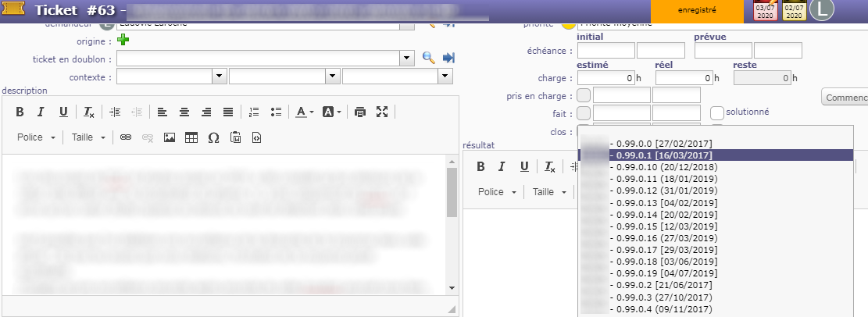Screen dimensions: 868x317
Task: Open Police font dropdown in résultat
Action: point(497,192)
